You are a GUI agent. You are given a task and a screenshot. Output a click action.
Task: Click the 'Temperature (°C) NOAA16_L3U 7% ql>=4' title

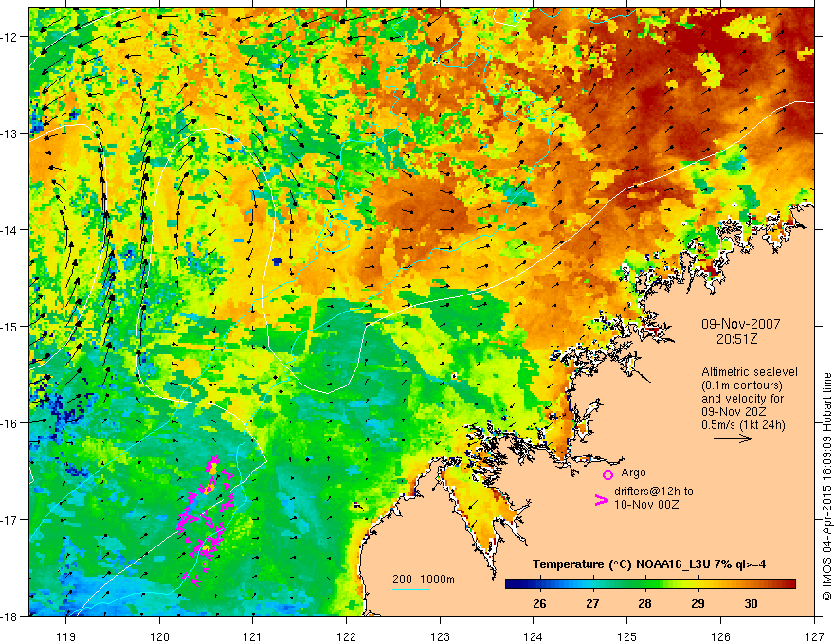click(649, 564)
